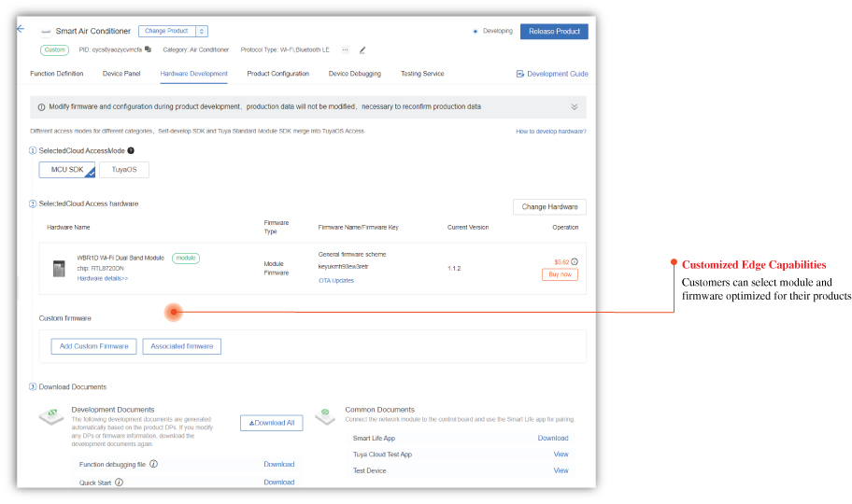Click info icon next to Function debugging file
Screen dimensions: 852x504
coord(153,464)
